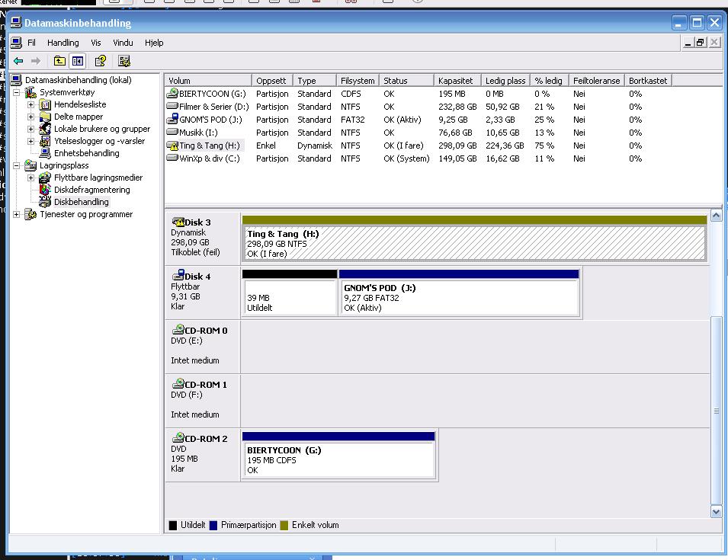Click the Forward arrow toolbar icon
The height and width of the screenshot is (560, 728).
(x=36, y=61)
